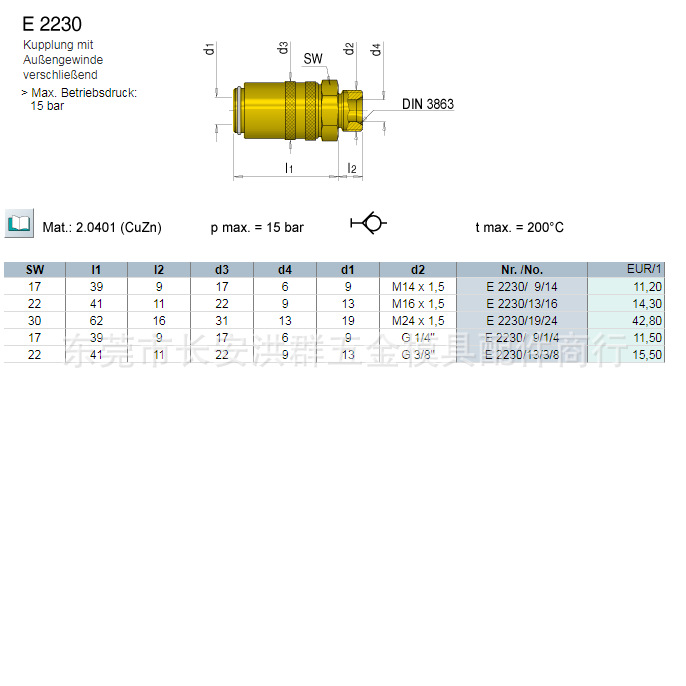Click thread size M16 x 1,5
This screenshot has height=686, width=686.
418,304
